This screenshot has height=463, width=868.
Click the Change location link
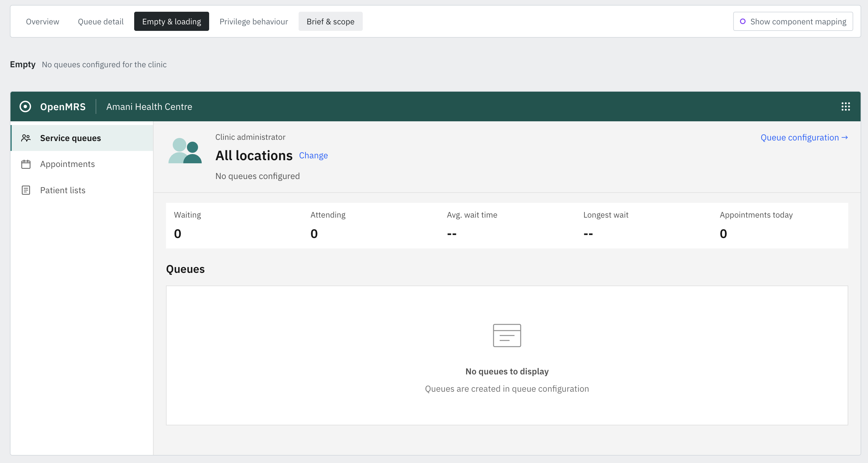[x=313, y=156]
